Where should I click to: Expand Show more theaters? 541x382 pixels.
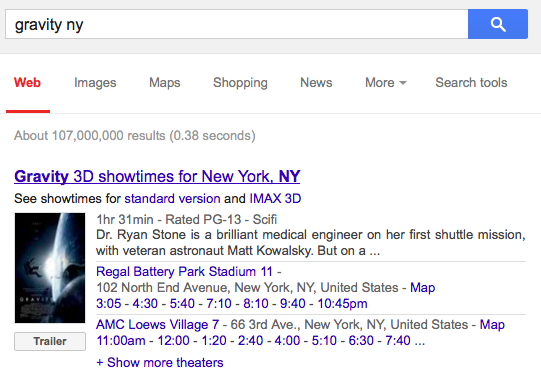point(160,363)
